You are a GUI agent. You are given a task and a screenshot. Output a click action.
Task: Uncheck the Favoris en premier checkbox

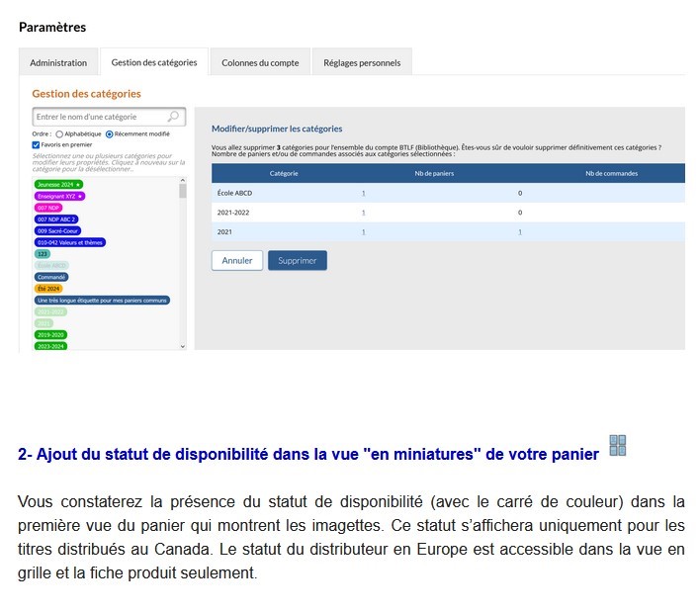[x=37, y=144]
